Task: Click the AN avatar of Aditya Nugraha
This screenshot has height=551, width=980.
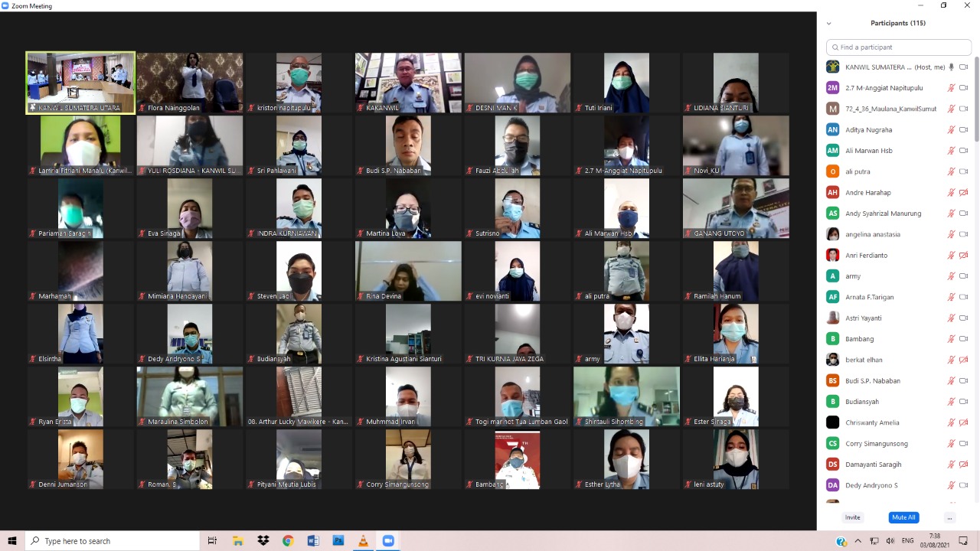Action: pos(832,130)
